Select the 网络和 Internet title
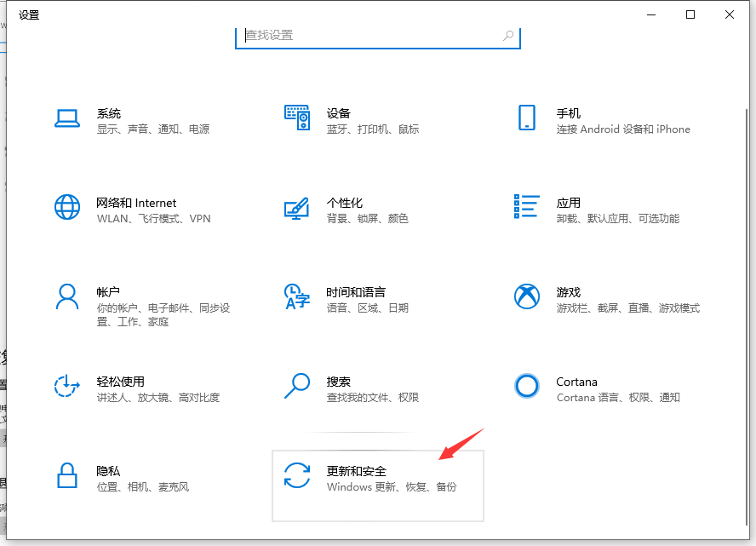This screenshot has height=546, width=756. pyautogui.click(x=136, y=203)
